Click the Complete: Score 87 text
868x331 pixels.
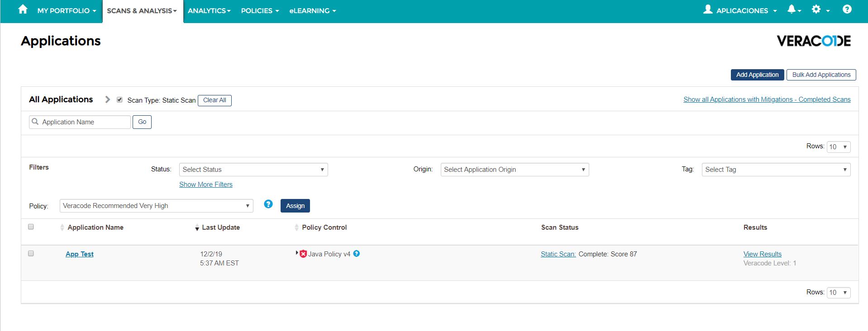pyautogui.click(x=607, y=254)
